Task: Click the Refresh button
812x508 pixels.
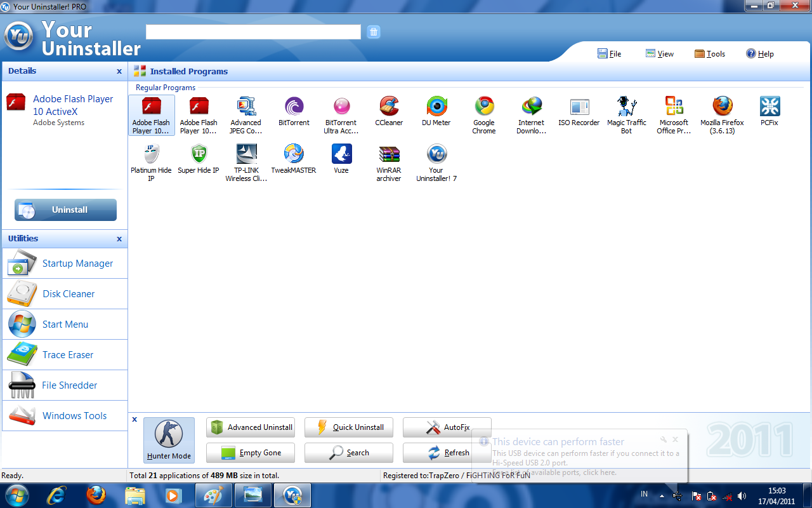Action: point(447,453)
